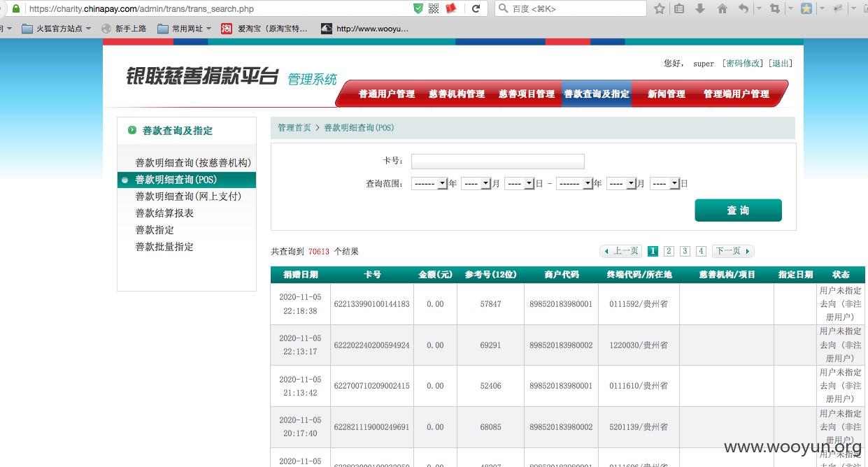Open dropdown arrow next to blue star icon

click(822, 9)
